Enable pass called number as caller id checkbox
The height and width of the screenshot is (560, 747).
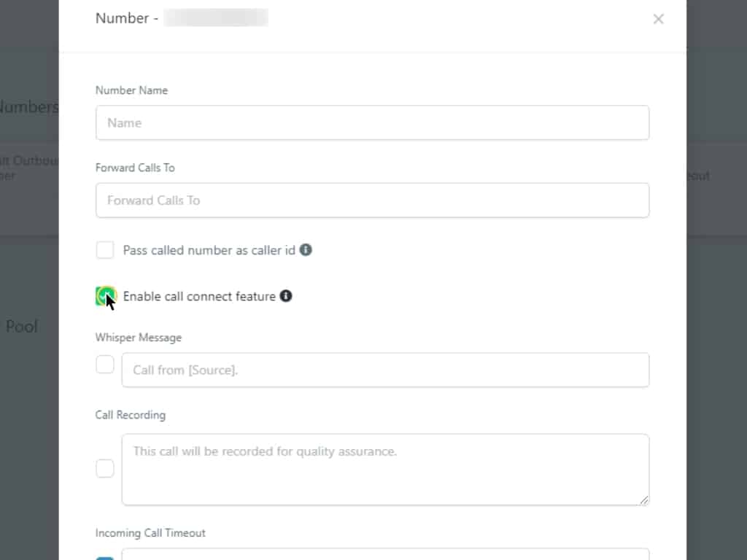pyautogui.click(x=105, y=250)
